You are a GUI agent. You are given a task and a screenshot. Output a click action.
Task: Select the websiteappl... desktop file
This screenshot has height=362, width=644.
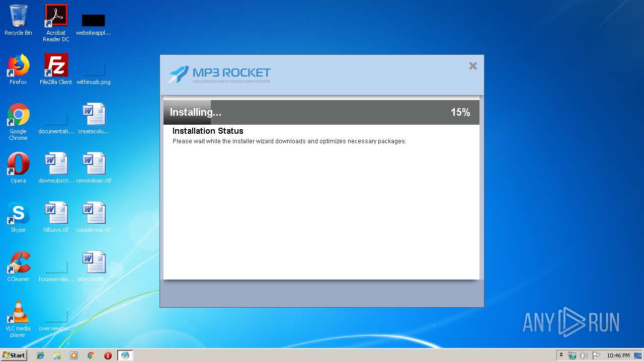click(94, 24)
